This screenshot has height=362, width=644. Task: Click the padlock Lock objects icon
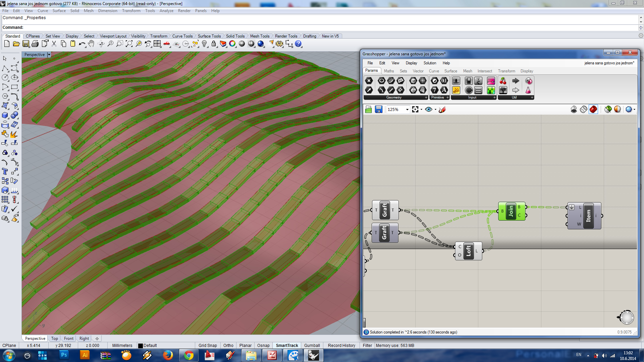[214, 44]
